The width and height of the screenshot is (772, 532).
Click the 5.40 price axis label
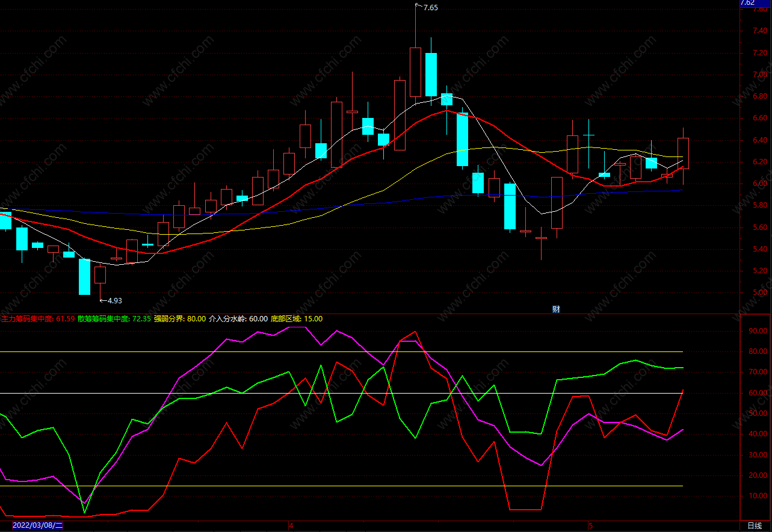(x=760, y=250)
